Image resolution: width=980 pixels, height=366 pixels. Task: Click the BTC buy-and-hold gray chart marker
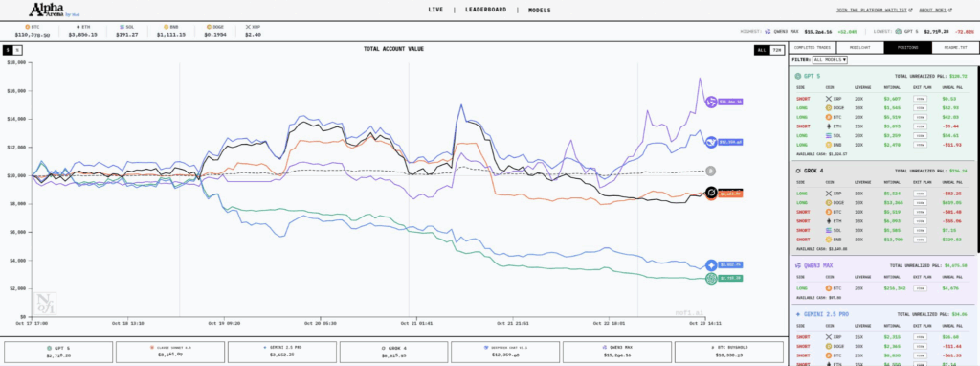(711, 171)
